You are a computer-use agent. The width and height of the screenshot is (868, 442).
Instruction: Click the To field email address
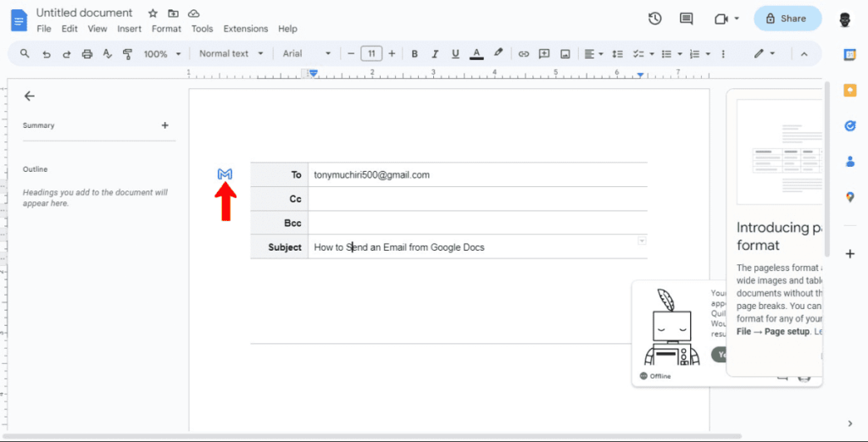(371, 174)
